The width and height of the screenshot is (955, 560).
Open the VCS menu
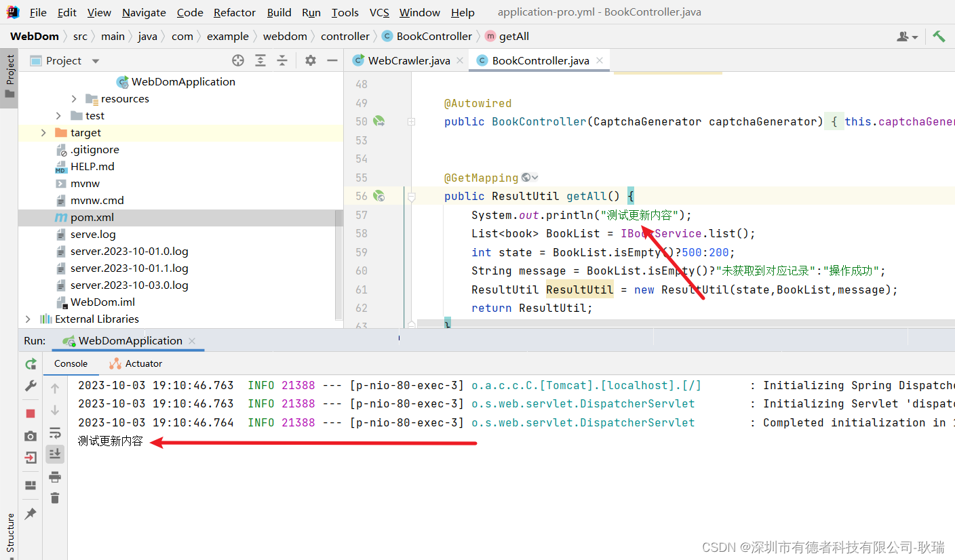click(379, 12)
